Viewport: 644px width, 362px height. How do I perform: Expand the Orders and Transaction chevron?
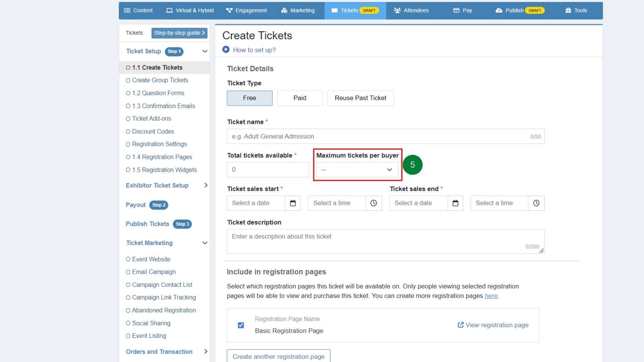(206, 352)
